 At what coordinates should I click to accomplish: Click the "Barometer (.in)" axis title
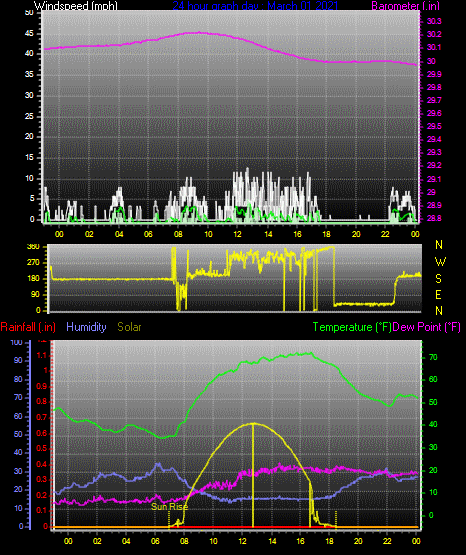point(405,6)
